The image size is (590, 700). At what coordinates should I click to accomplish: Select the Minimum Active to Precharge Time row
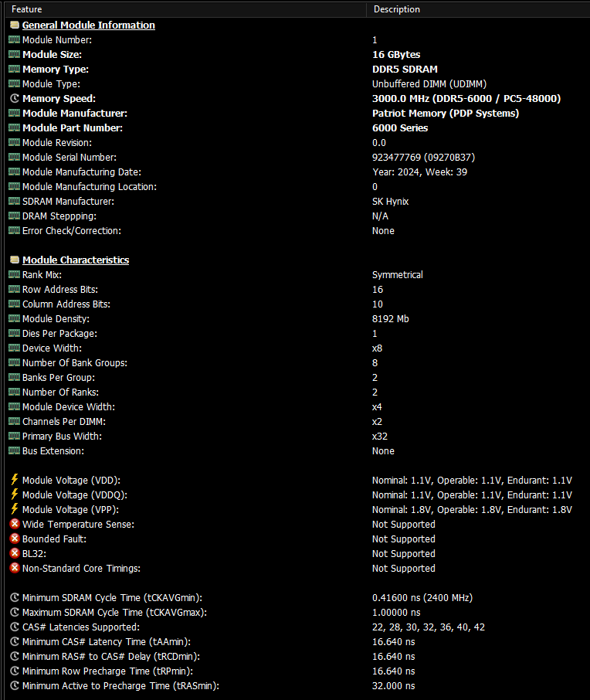(x=295, y=686)
